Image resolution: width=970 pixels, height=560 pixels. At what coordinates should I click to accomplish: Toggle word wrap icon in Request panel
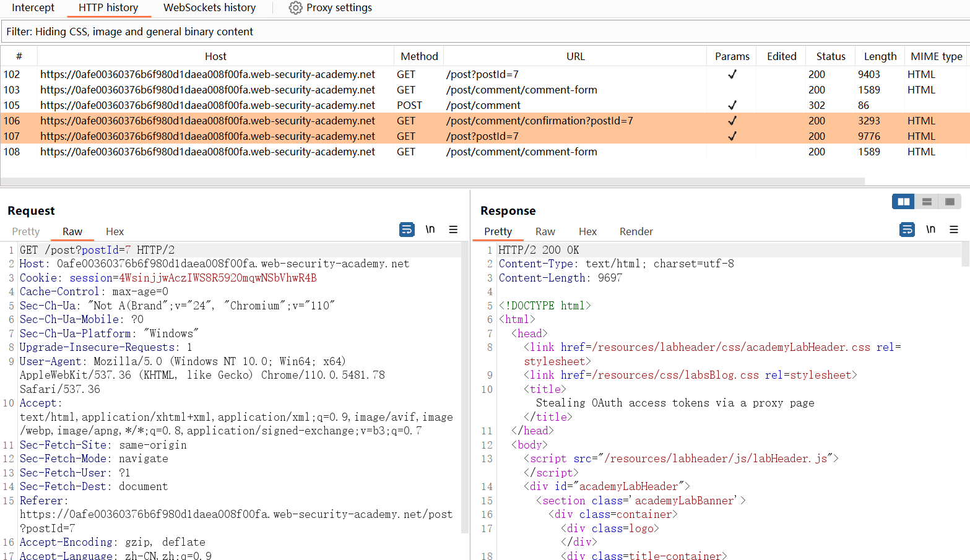407,230
